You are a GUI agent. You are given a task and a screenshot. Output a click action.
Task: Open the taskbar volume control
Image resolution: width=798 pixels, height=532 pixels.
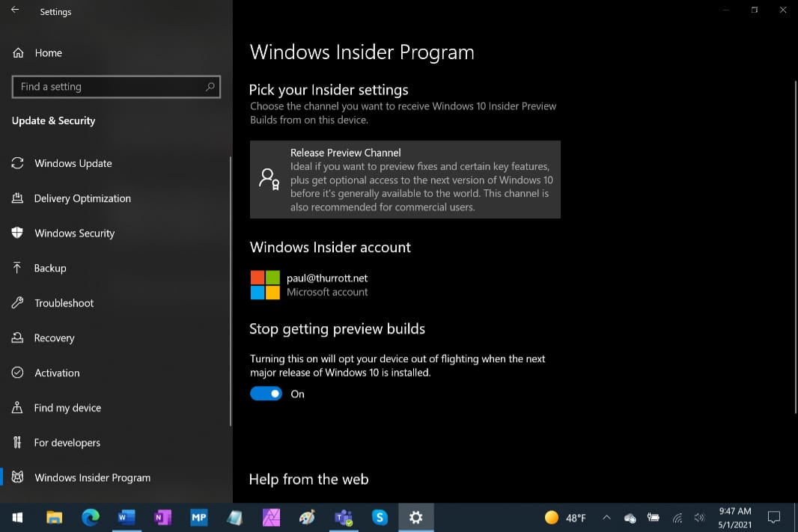[700, 517]
